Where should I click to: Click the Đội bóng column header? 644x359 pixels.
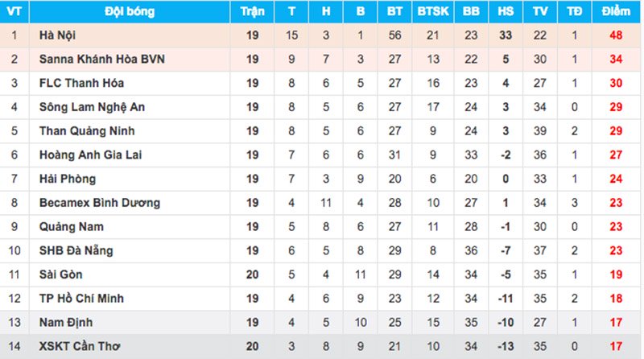click(130, 11)
